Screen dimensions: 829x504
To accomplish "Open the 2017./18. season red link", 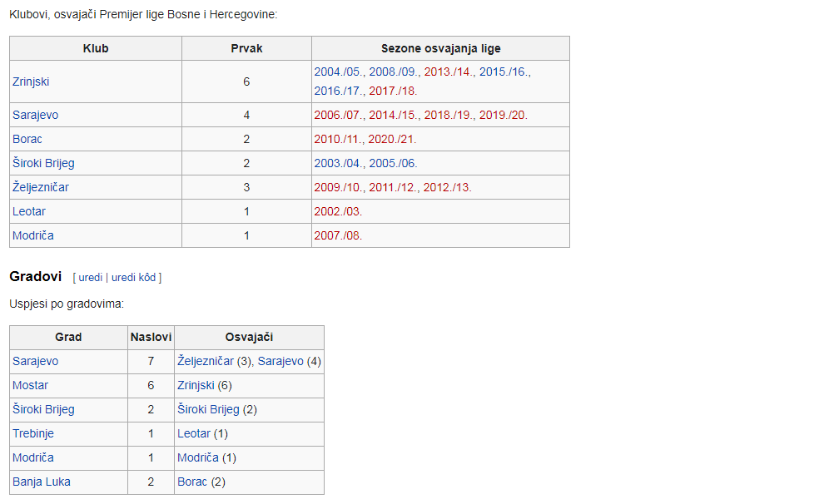I will coord(393,91).
